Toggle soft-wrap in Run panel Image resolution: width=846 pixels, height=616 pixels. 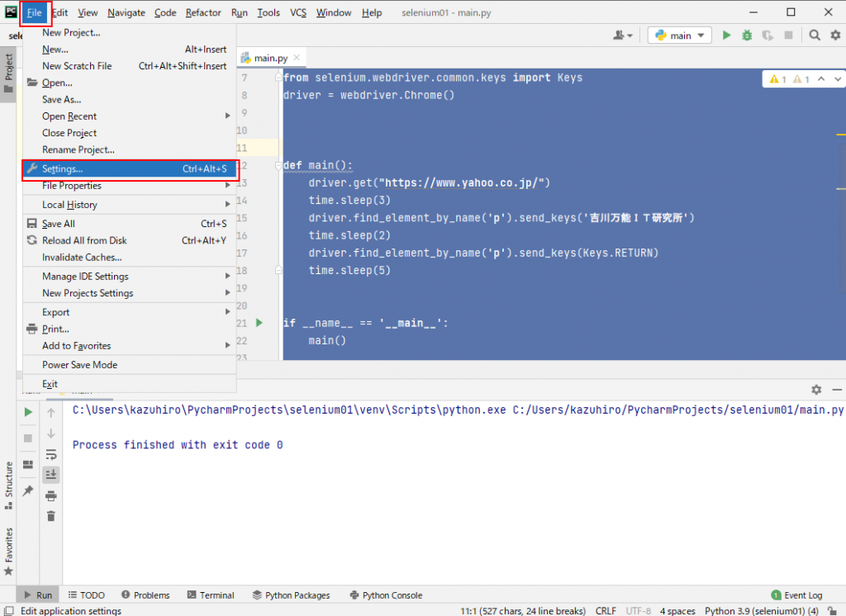coord(51,454)
